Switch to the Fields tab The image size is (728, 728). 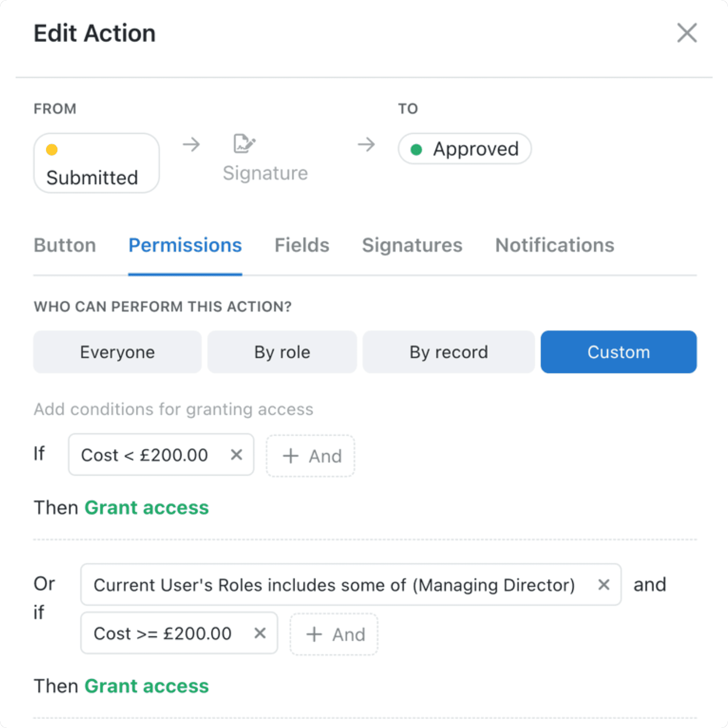[x=302, y=245]
